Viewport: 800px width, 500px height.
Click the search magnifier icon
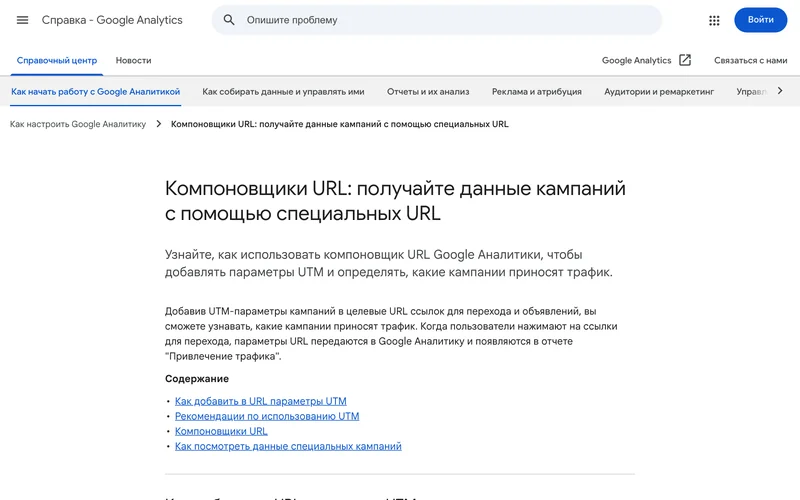tap(229, 20)
